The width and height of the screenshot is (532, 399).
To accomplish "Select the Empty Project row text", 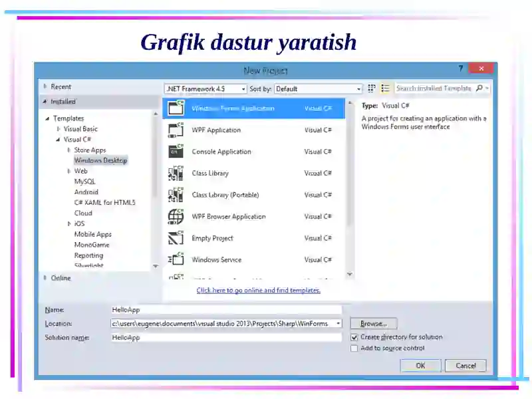I will 212,238.
